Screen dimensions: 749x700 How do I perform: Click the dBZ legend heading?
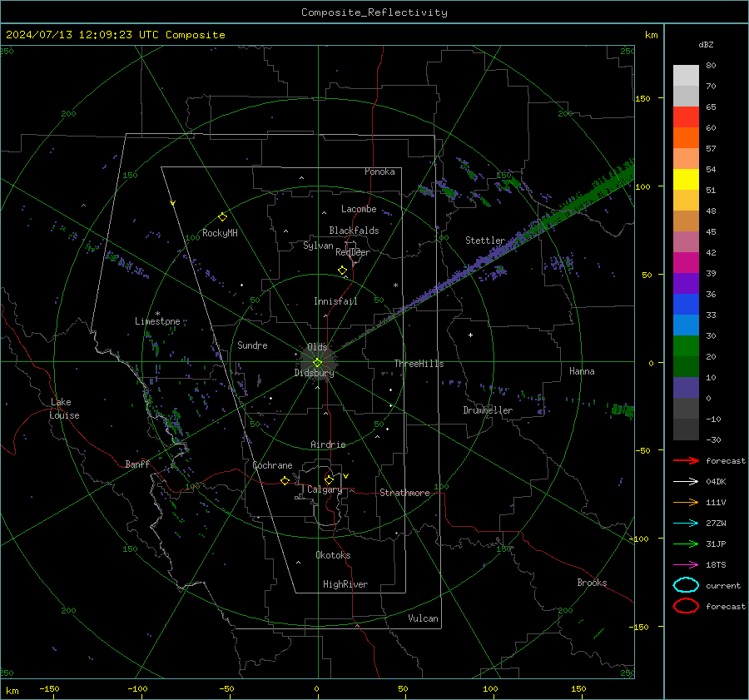click(706, 44)
